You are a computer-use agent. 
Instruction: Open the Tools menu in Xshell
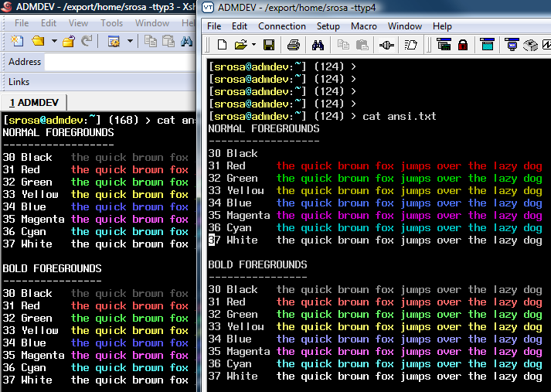coord(111,22)
